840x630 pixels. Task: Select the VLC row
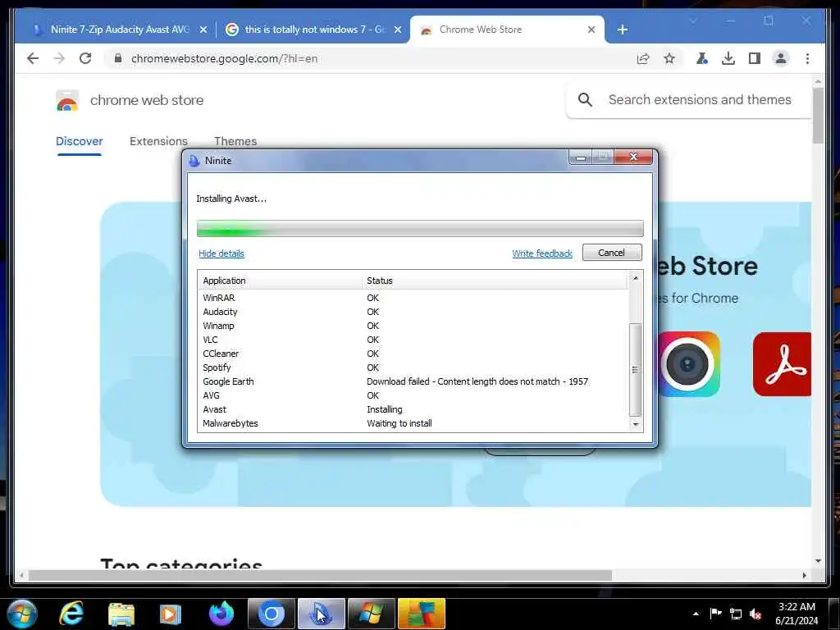click(413, 340)
